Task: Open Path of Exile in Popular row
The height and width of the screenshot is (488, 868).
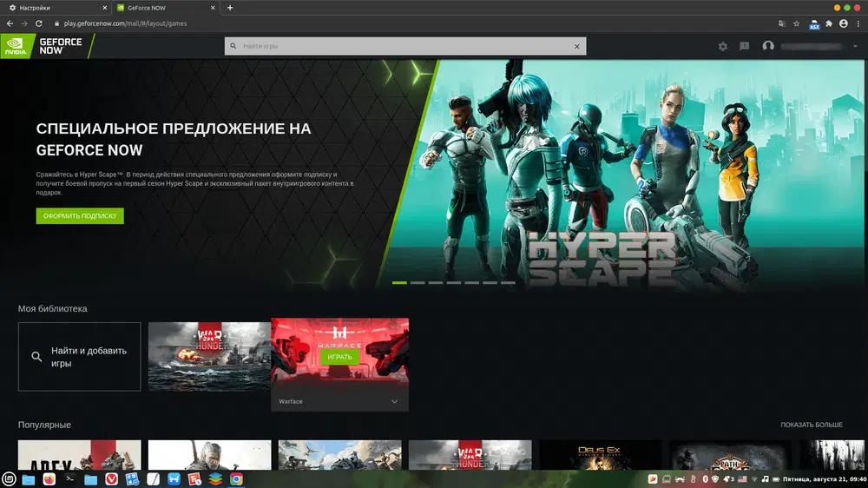Action: (x=730, y=455)
